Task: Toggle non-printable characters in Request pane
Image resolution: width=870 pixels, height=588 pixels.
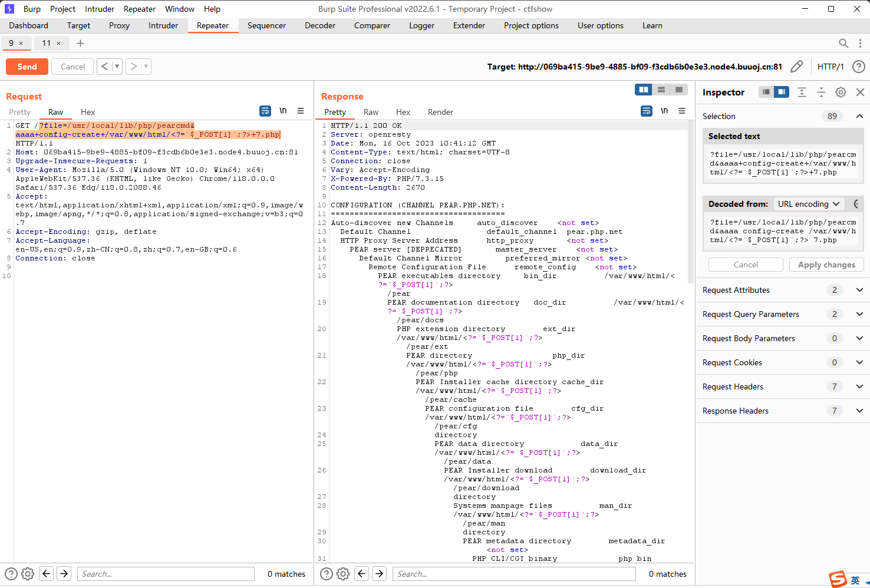Action: [x=283, y=111]
